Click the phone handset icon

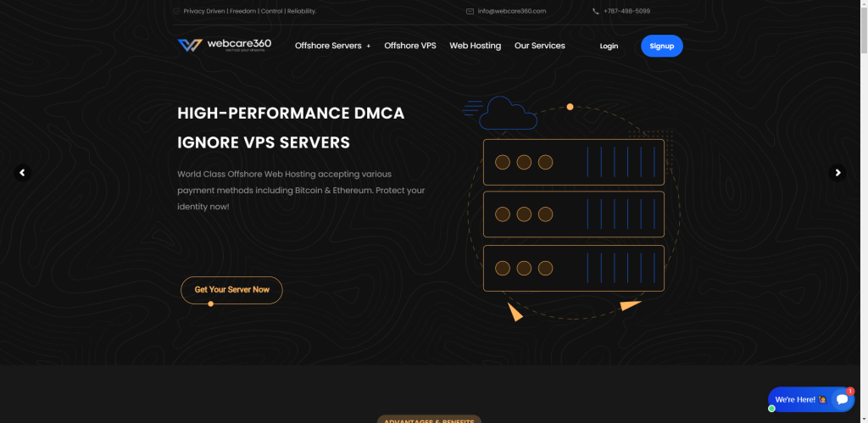596,11
